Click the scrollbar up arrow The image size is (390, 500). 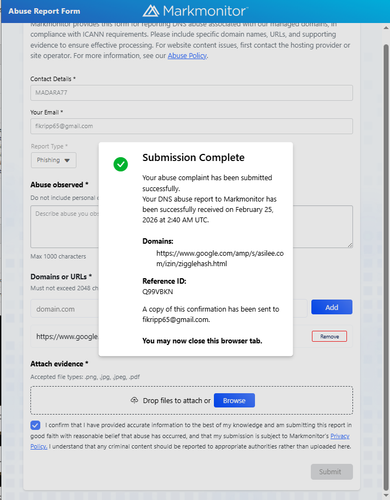tap(386, 28)
